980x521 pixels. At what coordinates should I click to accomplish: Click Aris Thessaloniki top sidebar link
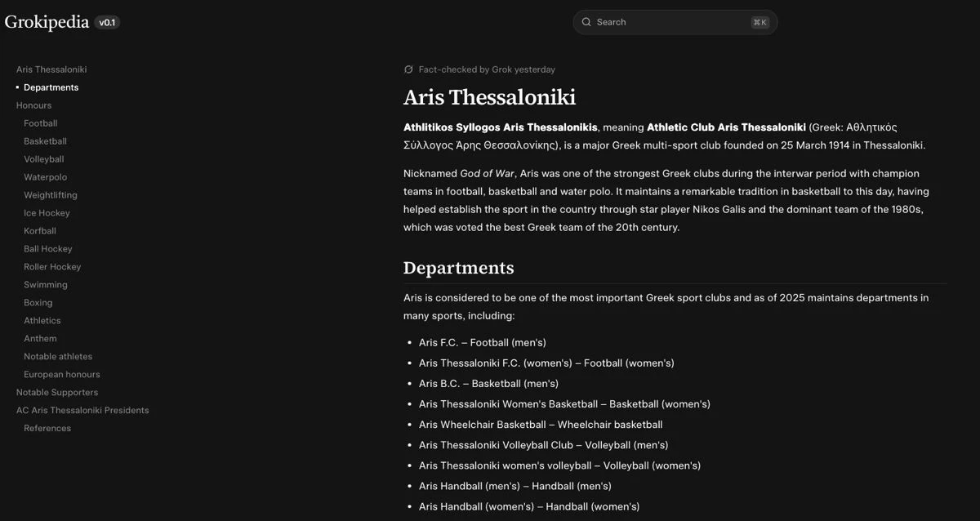coord(51,69)
